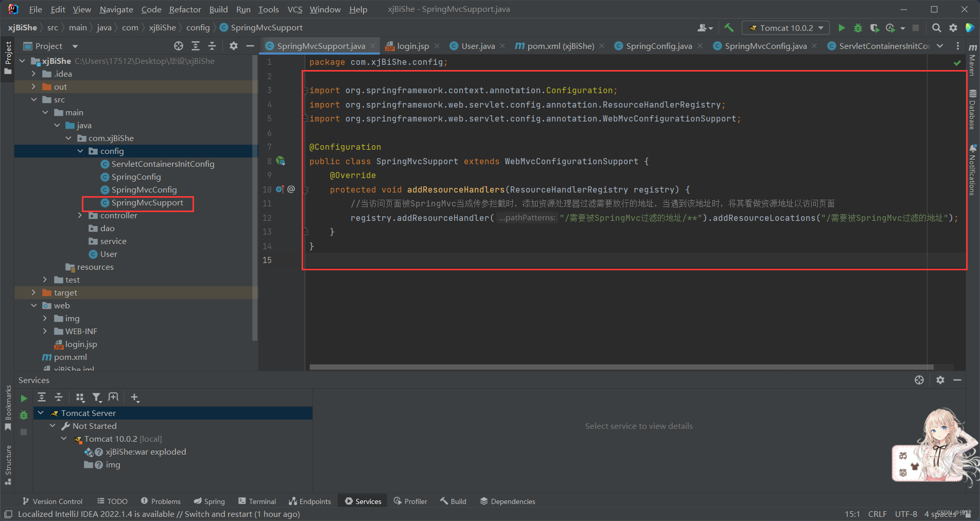This screenshot has width=980, height=521.
Task: Collapse the Tomcat Server node in Services
Action: pyautogui.click(x=41, y=413)
